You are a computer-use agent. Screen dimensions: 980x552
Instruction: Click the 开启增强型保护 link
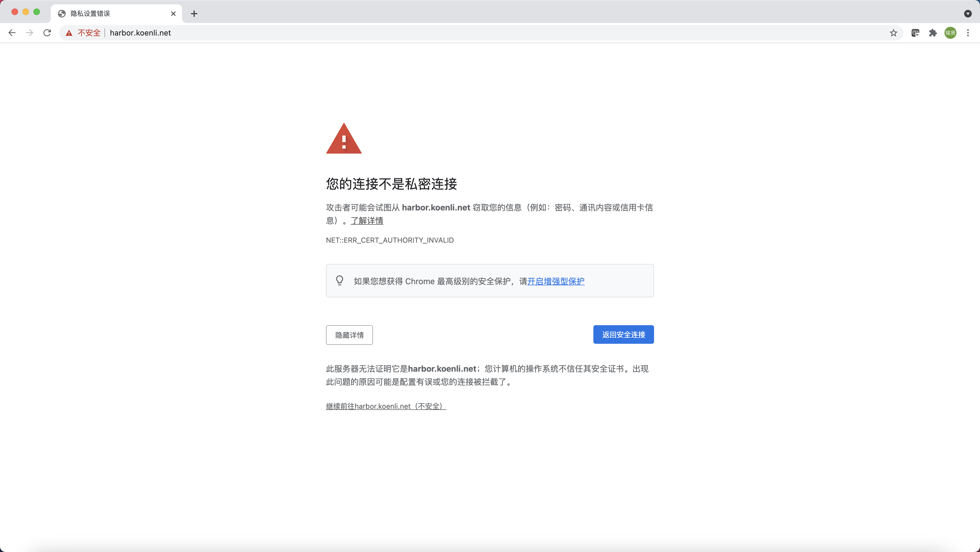tap(555, 281)
